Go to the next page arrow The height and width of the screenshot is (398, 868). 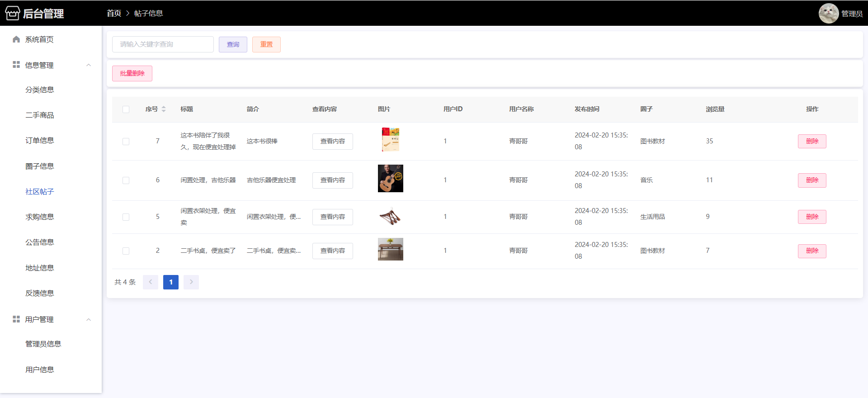tap(191, 282)
